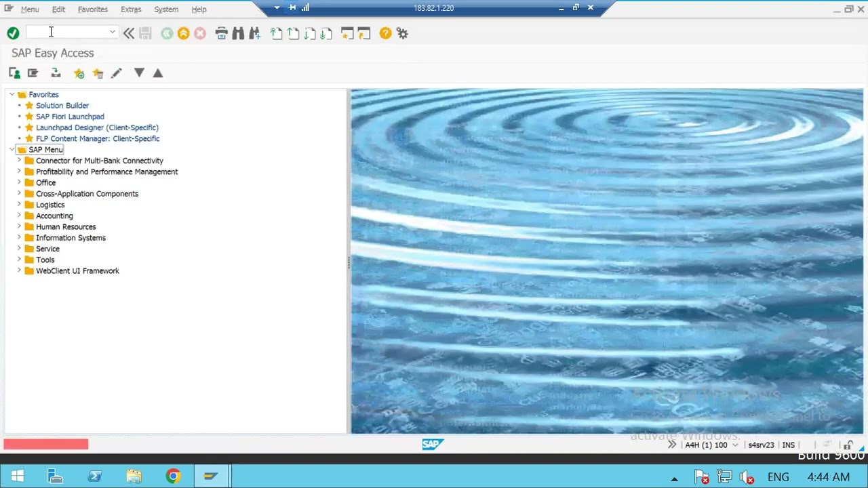The width and height of the screenshot is (868, 488).
Task: Collapse the Favorites folder node
Action: [12, 94]
